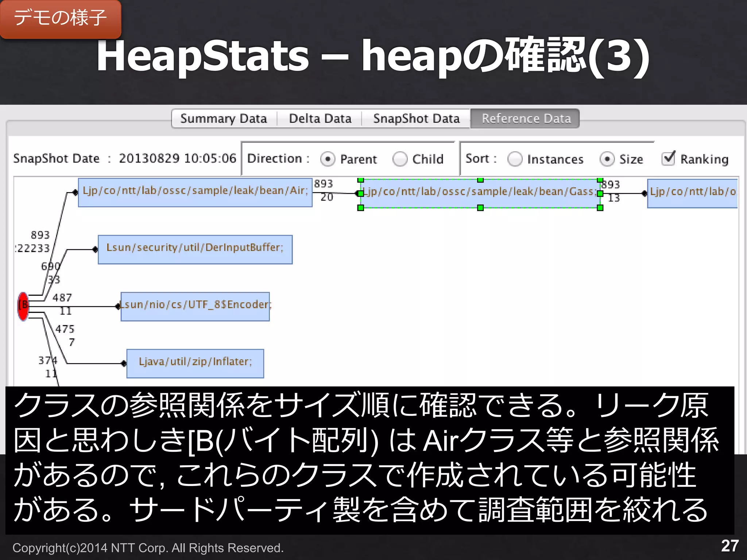Click green top-left resize handle of Gass node
Image resolution: width=747 pixels, height=560 pixels.
click(360, 180)
